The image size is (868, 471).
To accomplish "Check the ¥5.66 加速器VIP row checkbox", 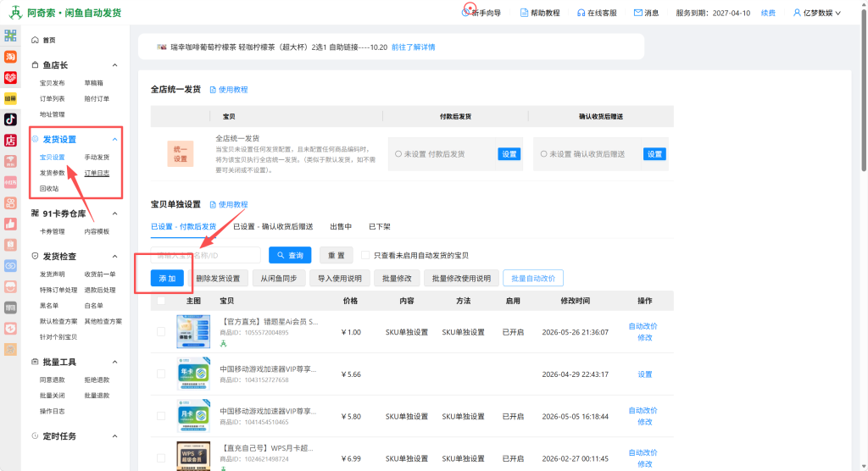I will pos(161,374).
